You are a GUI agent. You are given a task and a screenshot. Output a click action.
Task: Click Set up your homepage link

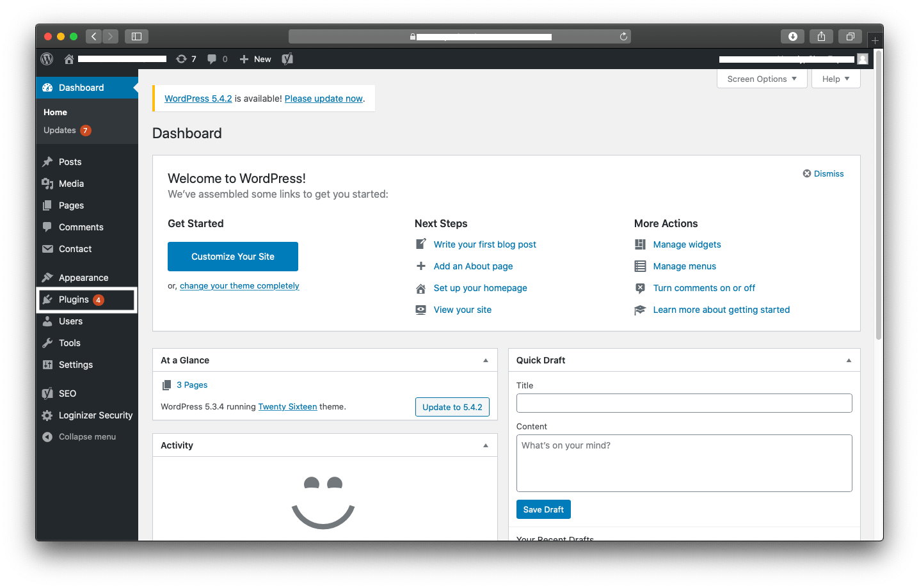coord(481,288)
